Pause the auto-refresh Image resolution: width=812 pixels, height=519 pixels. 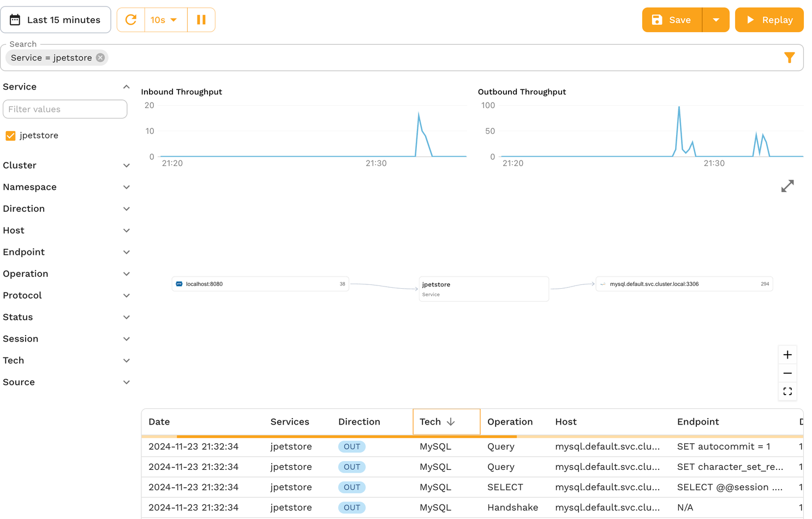click(201, 20)
